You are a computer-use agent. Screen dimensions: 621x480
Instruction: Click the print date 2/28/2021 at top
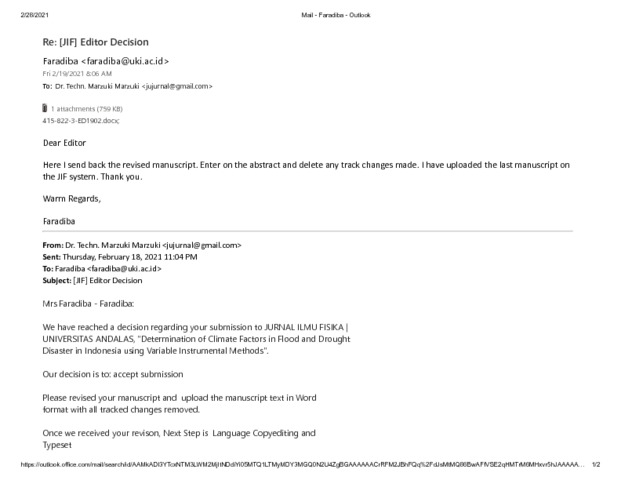point(34,15)
